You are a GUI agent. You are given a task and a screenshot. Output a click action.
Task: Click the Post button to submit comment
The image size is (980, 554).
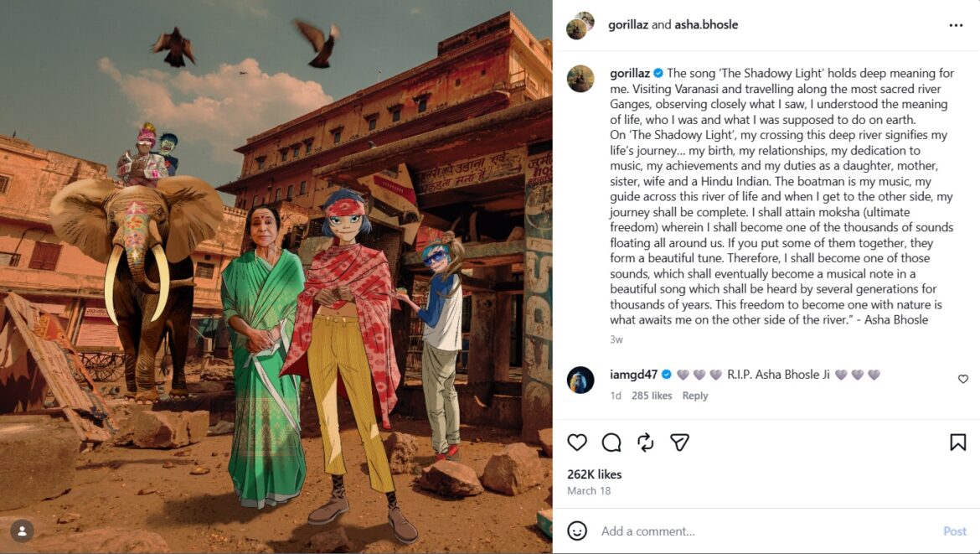click(x=954, y=531)
